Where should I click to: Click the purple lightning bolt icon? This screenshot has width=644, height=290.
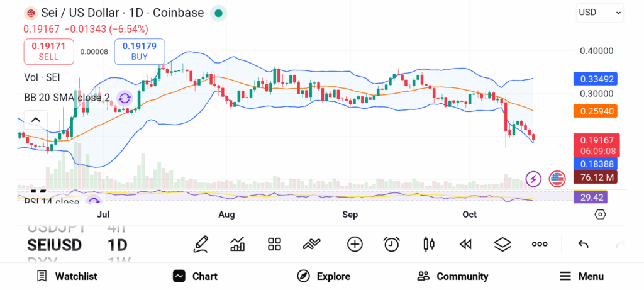point(534,179)
